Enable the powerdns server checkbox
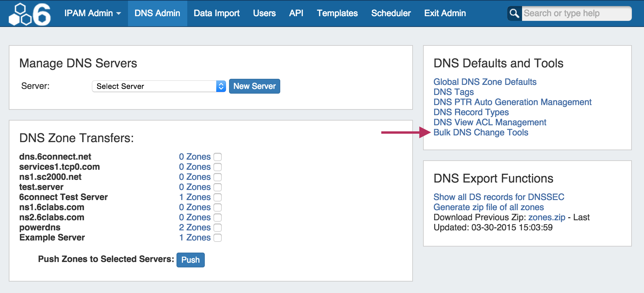The width and height of the screenshot is (644, 293). (218, 228)
